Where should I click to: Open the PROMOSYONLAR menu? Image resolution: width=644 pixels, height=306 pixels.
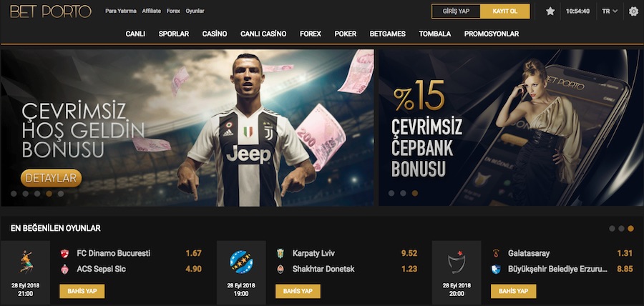491,34
